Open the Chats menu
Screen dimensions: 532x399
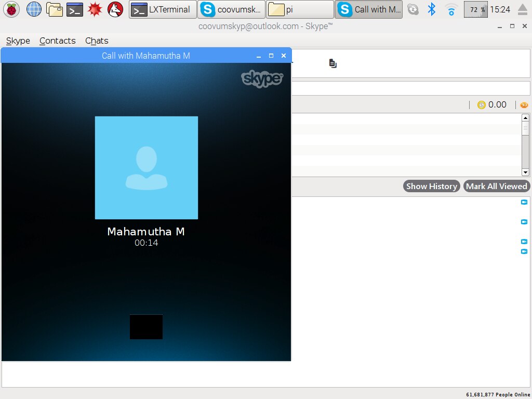tap(97, 41)
